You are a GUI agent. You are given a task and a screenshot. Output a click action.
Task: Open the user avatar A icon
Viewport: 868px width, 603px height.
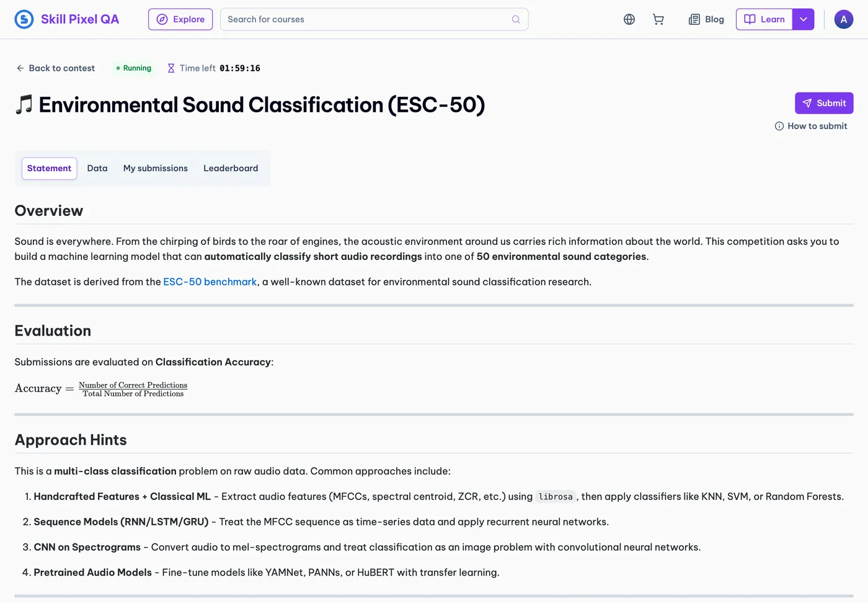point(844,19)
